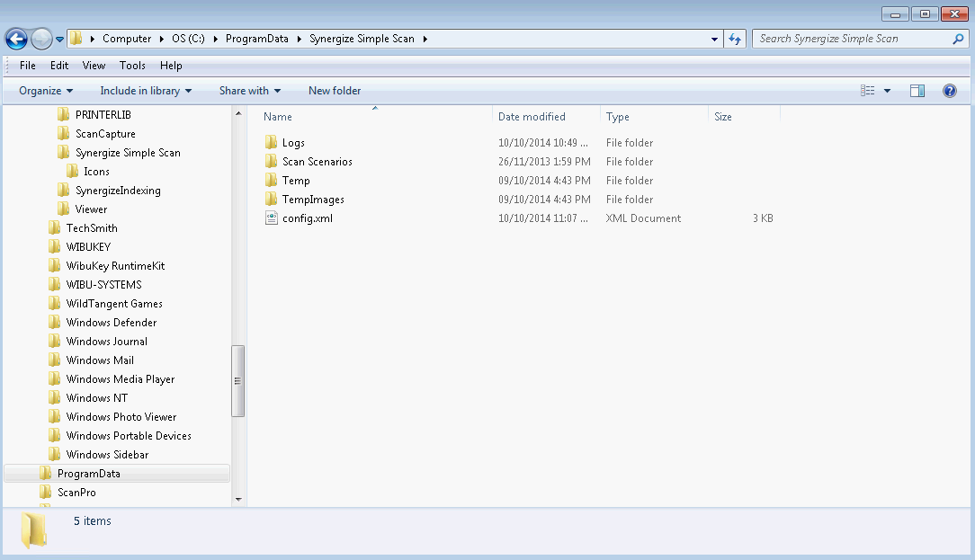Select the Logs folder icon
The image size is (975, 560).
[x=271, y=142]
